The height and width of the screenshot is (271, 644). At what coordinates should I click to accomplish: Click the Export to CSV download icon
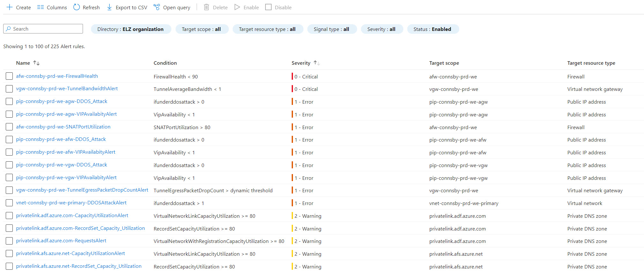click(x=109, y=7)
